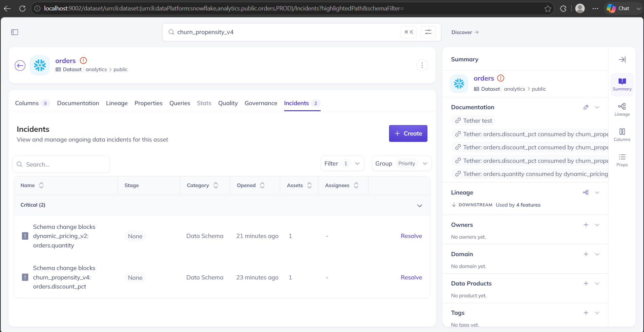Collapse the right summary sidebar

pos(622,60)
